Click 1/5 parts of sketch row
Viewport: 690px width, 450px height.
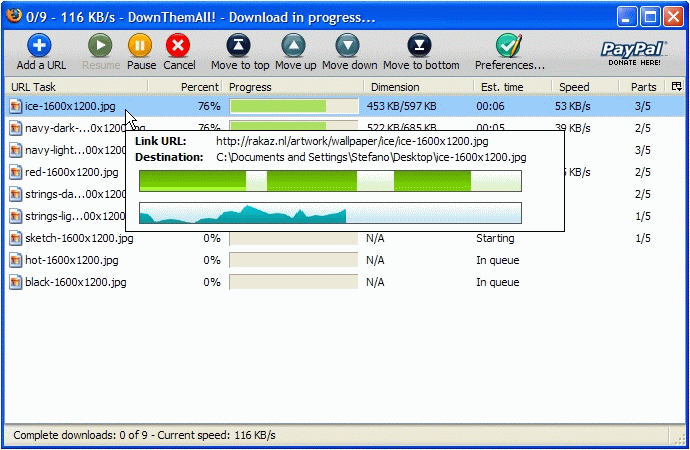(642, 238)
